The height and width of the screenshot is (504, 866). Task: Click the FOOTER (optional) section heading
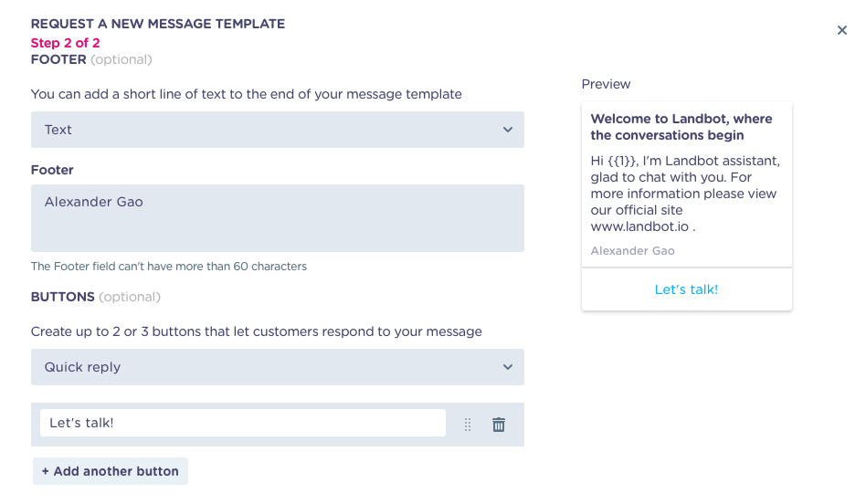[x=91, y=59]
